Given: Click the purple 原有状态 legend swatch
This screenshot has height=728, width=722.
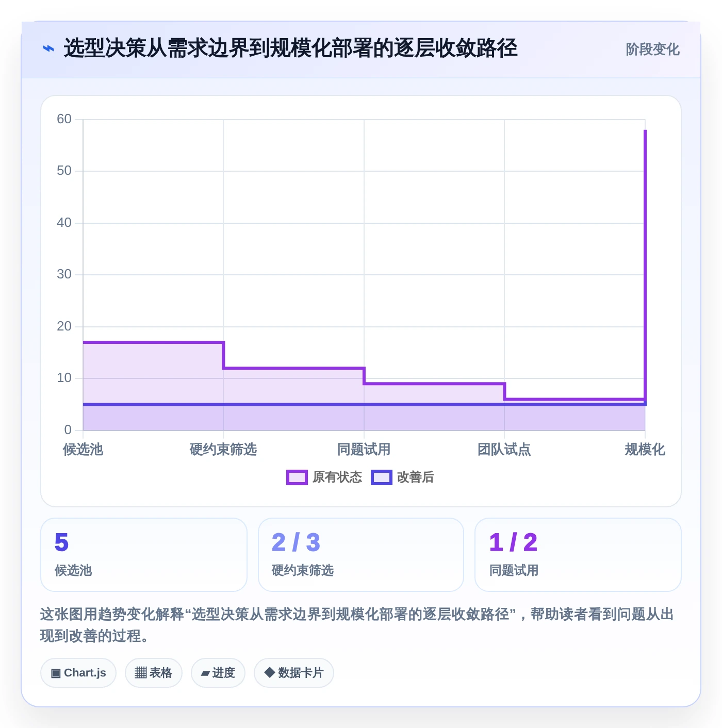Looking at the screenshot, I should [297, 477].
